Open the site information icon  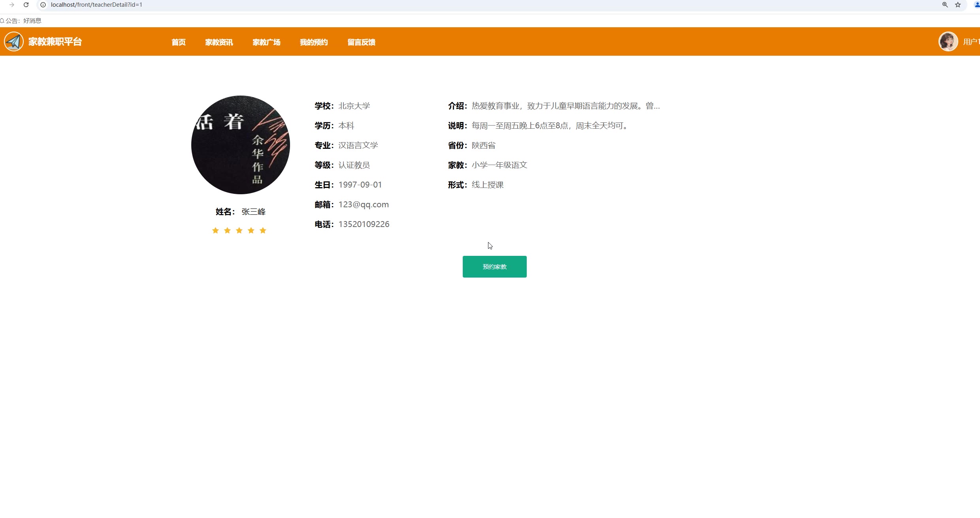[43, 5]
